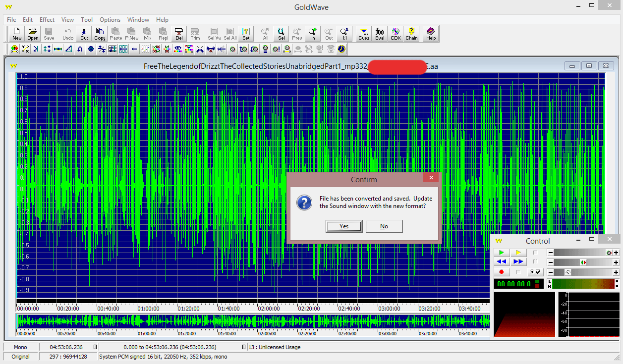623x364 pixels.
Task: Click the Control properties radio-check button
Action: click(535, 272)
